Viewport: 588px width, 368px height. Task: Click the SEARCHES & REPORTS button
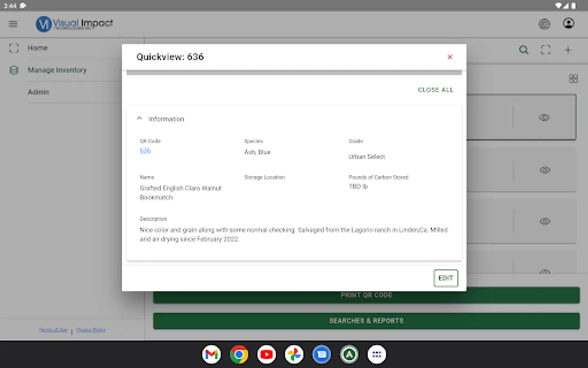pos(366,321)
